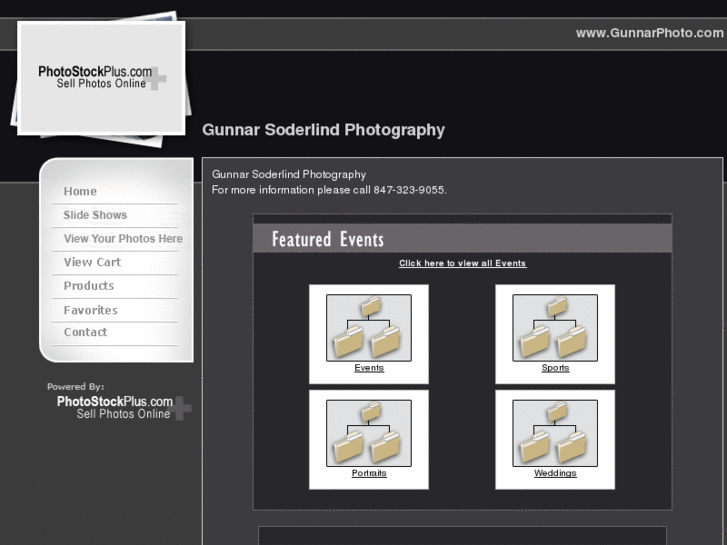The width and height of the screenshot is (727, 545).
Task: Click the Portraits text link
Action: click(x=369, y=473)
